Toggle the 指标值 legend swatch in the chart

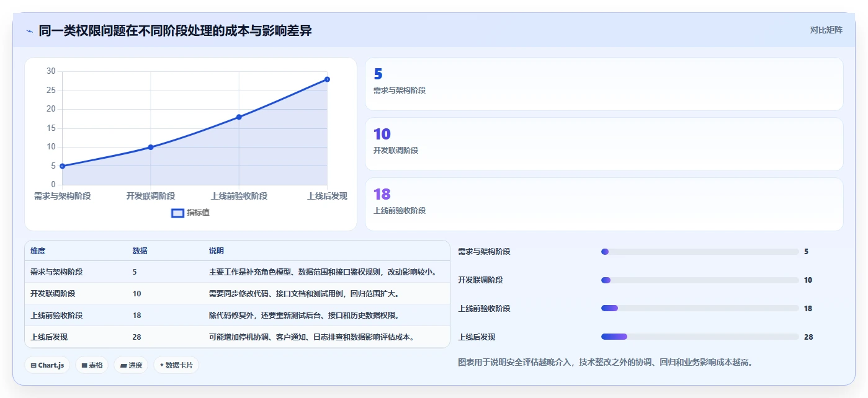pos(177,213)
